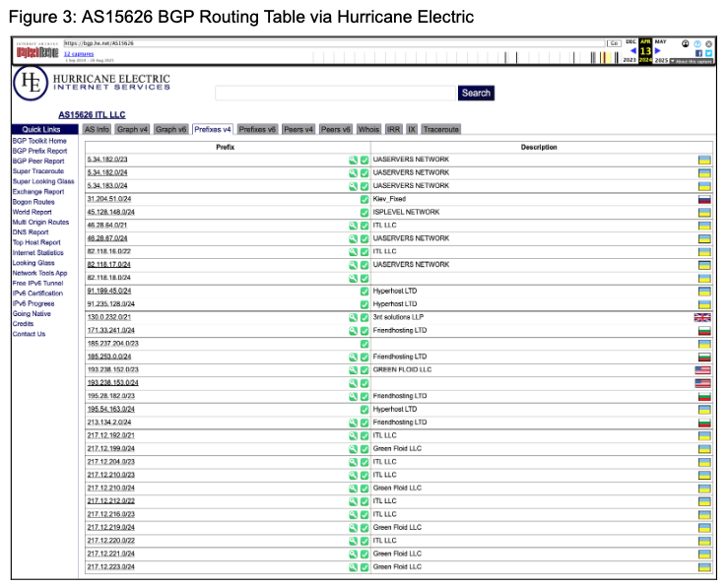The image size is (728, 588).
Task: Click the Wayback Facebook share icon
Action: coord(698,53)
